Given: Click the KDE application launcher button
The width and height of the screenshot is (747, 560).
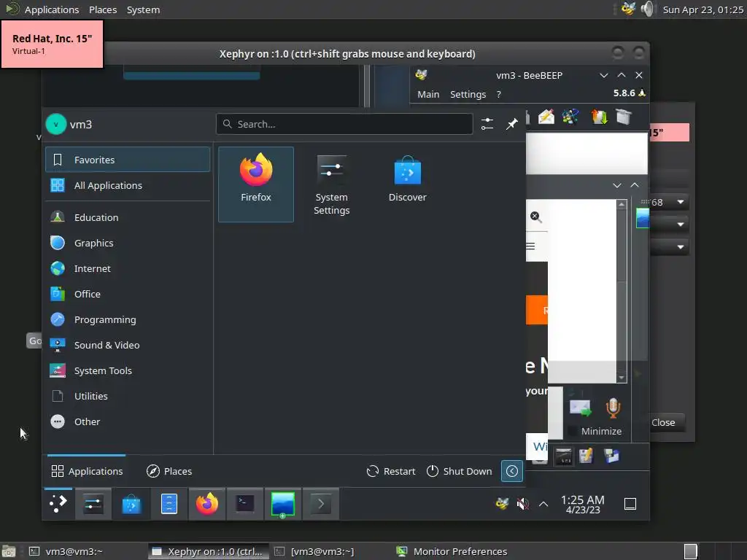Looking at the screenshot, I should coord(58,503).
